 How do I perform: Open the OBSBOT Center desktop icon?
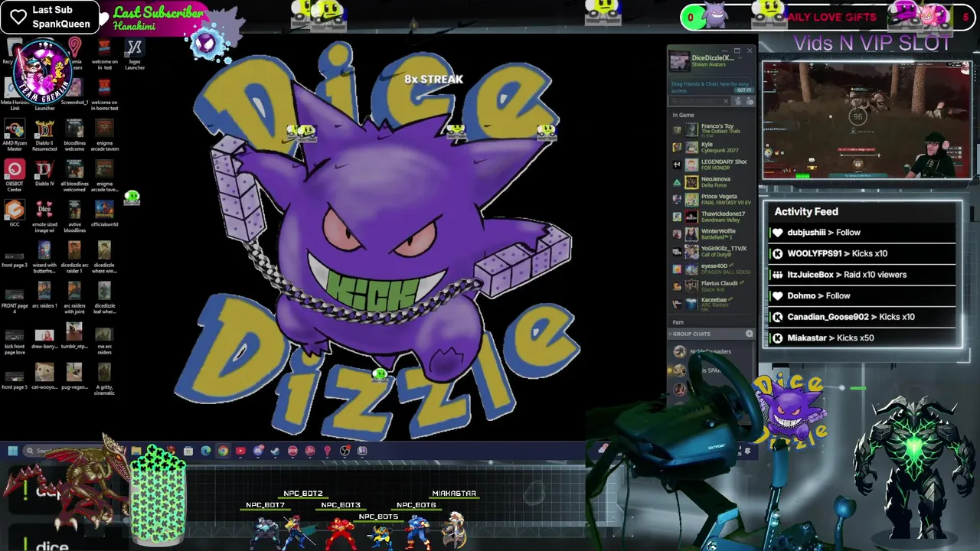(15, 175)
